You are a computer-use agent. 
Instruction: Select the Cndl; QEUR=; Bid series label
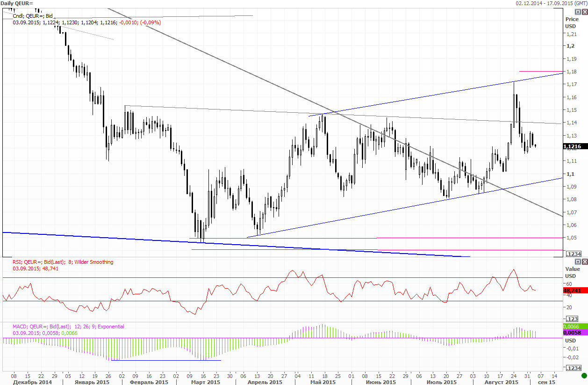[x=33, y=16]
